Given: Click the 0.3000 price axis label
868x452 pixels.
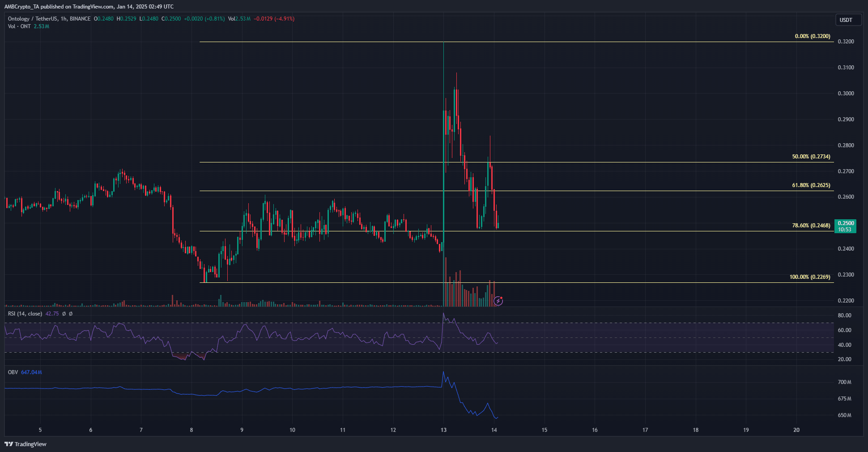Looking at the screenshot, I should click(x=846, y=94).
